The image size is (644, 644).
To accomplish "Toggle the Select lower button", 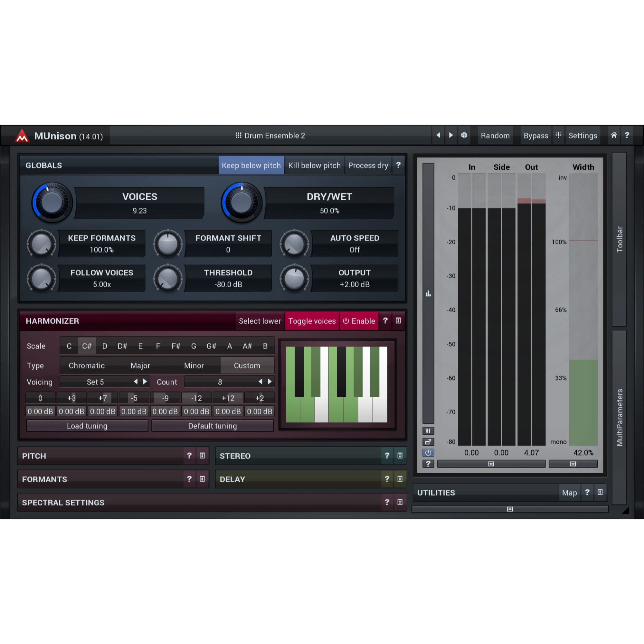I will coord(260,321).
